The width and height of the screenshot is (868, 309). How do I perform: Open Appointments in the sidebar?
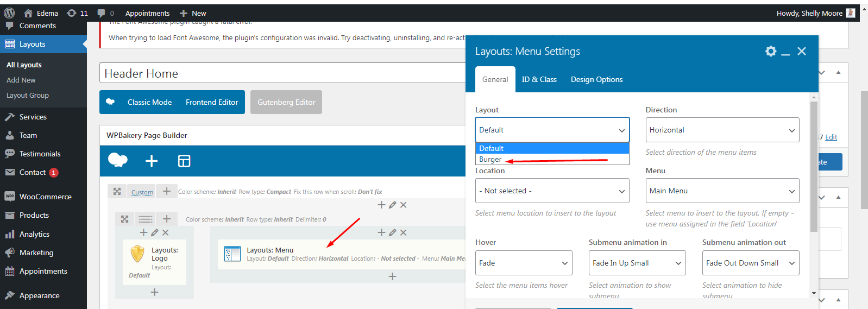[x=43, y=271]
